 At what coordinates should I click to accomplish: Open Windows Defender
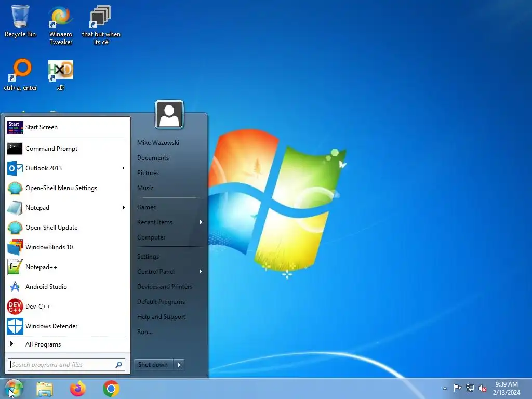click(x=67, y=326)
